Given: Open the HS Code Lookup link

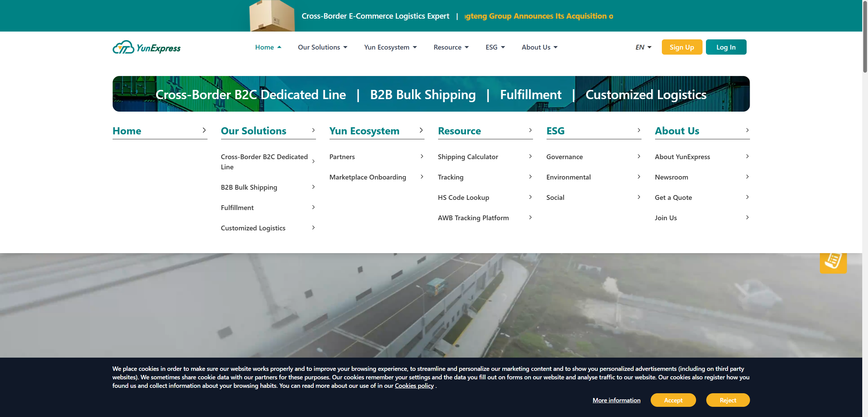Looking at the screenshot, I should [463, 197].
